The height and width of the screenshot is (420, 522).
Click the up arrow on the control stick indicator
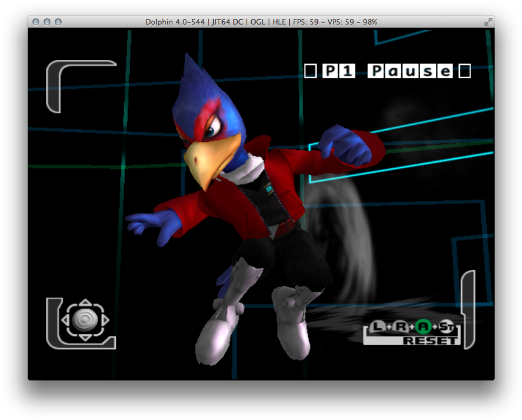(x=86, y=301)
